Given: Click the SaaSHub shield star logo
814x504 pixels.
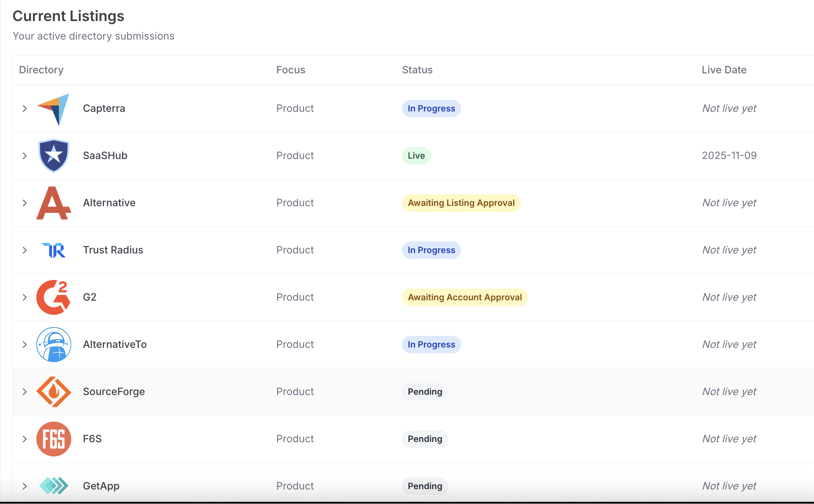Looking at the screenshot, I should click(x=54, y=155).
